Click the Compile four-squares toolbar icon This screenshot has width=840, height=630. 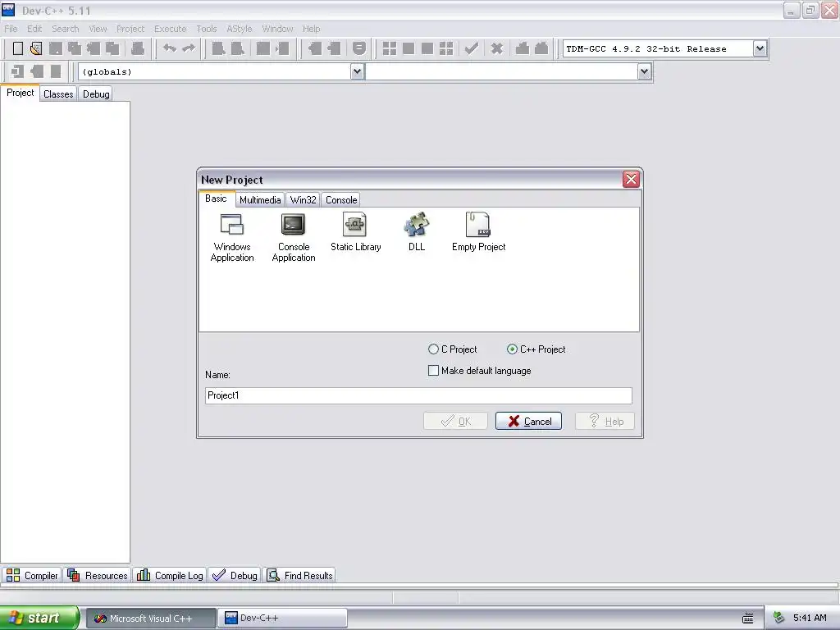(390, 48)
